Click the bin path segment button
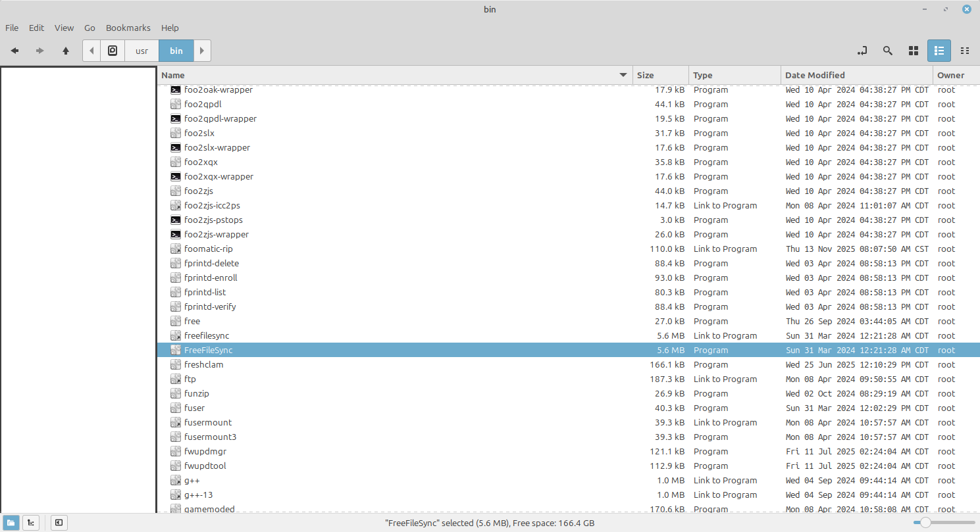980x532 pixels. pos(176,51)
